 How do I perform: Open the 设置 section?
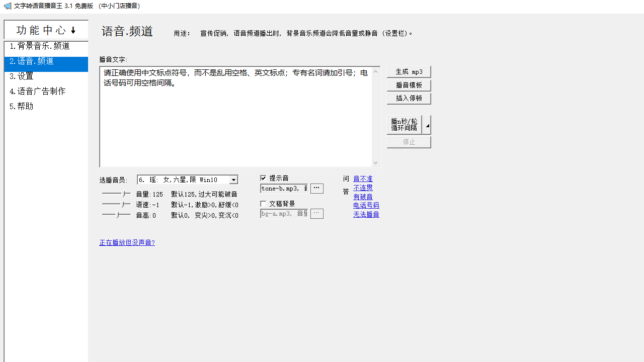pos(22,76)
